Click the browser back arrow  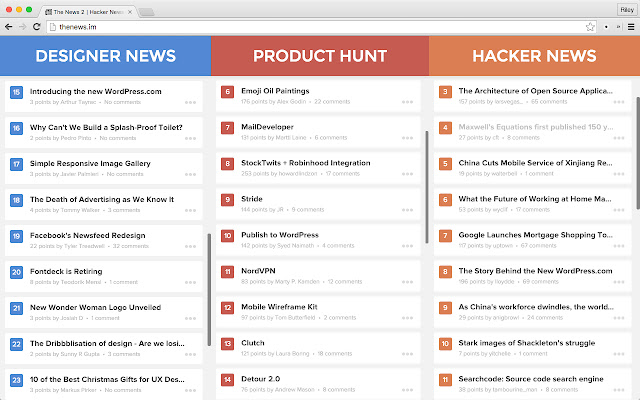[9, 26]
